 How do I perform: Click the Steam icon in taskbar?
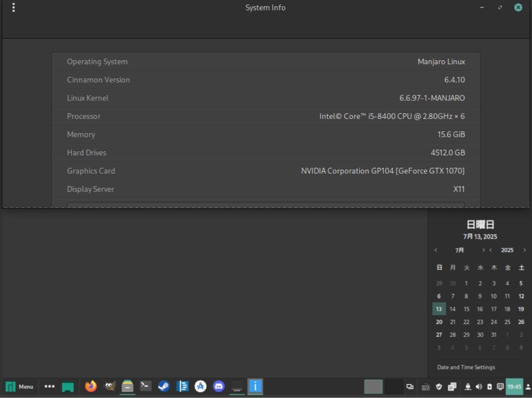click(x=164, y=387)
